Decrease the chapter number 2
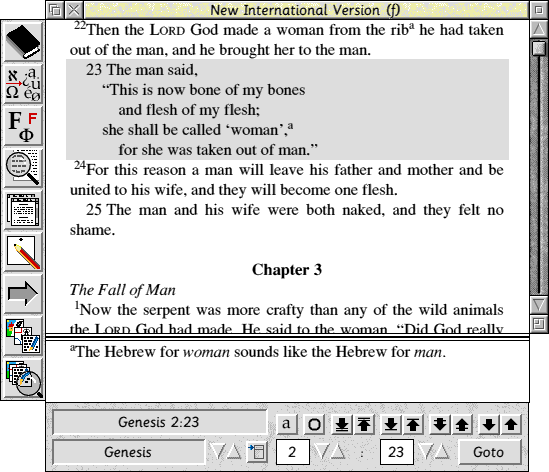549x472 pixels. [x=321, y=452]
